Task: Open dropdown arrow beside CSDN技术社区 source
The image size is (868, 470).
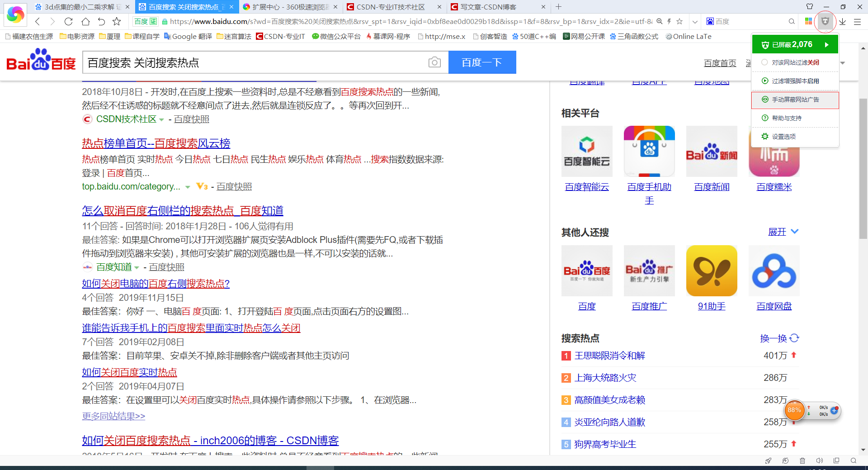Action: point(162,119)
